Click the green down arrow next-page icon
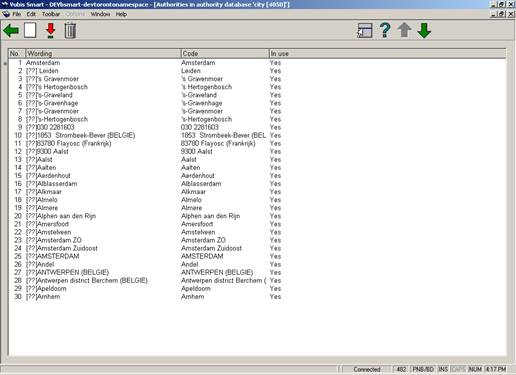Image resolution: width=516 pixels, height=375 pixels. coord(424,31)
